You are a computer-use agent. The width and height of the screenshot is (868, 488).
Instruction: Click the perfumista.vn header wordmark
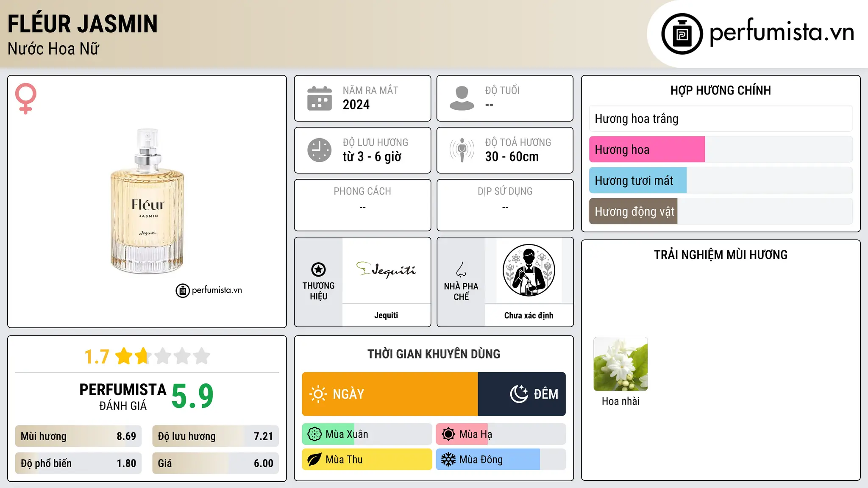click(x=782, y=32)
